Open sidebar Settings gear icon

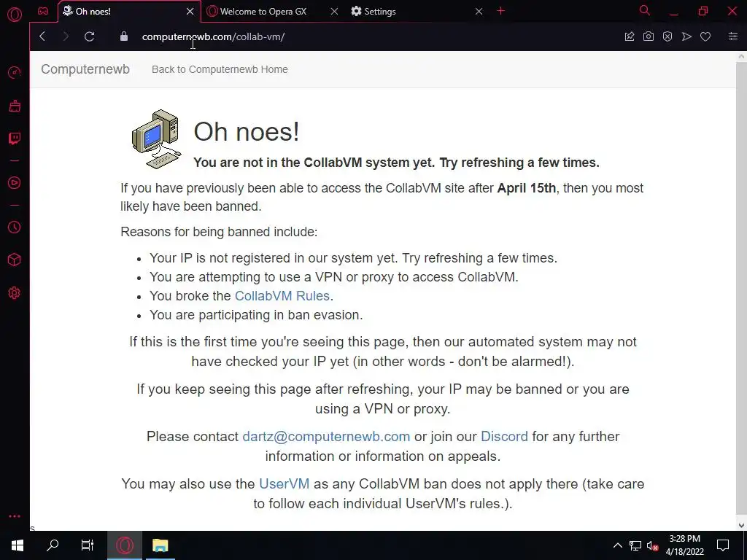coord(15,293)
